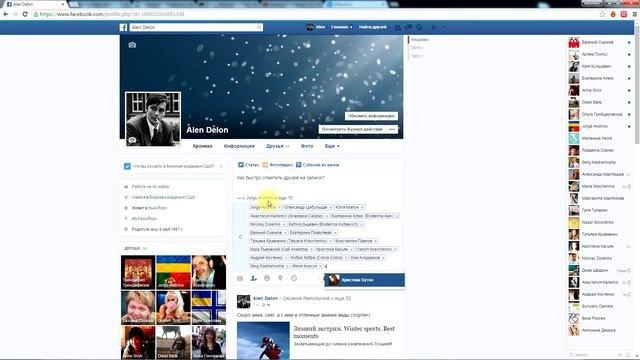Click the photo camera icon below the composer
Image resolution: width=640 pixels, height=360 pixels.
point(240,278)
